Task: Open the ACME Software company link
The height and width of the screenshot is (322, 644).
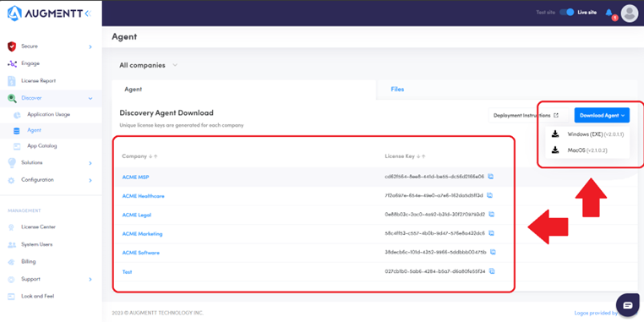Action: (x=141, y=253)
